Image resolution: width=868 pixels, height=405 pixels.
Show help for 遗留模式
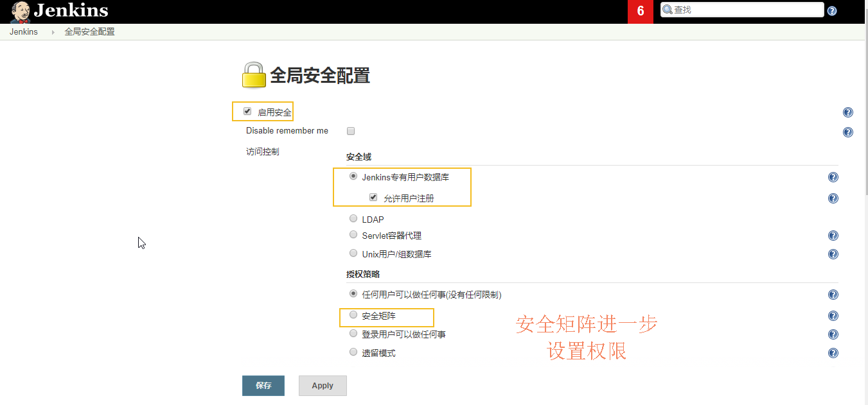[833, 353]
